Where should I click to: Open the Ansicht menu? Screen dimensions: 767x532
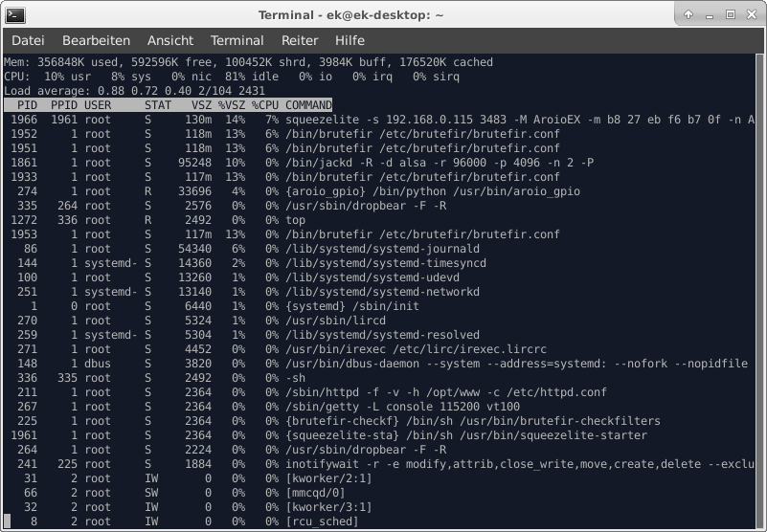pyautogui.click(x=170, y=40)
